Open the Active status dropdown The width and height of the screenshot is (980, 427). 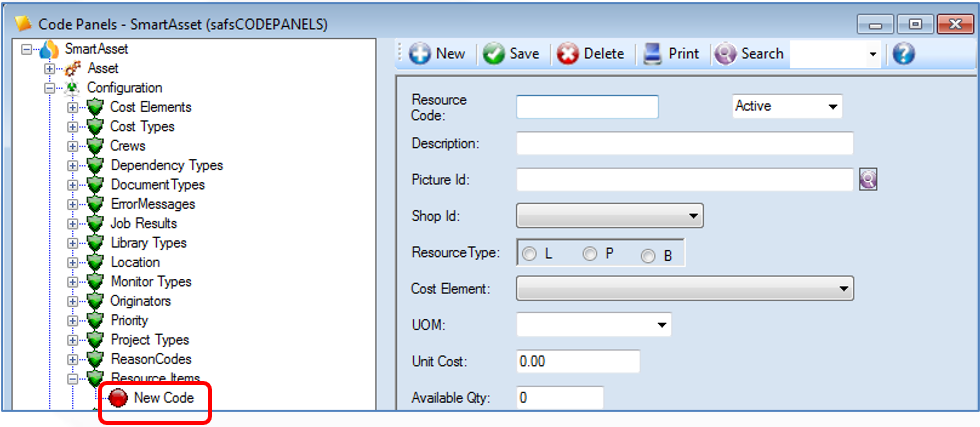click(787, 106)
